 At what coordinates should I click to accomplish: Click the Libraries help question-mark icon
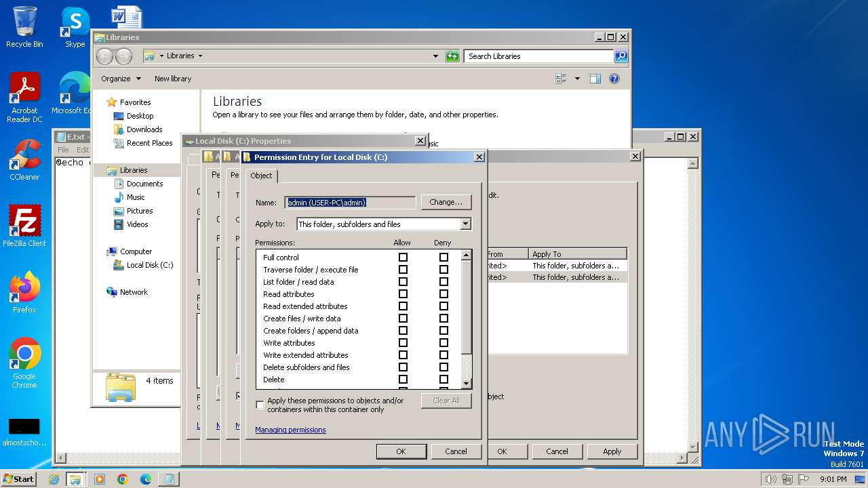pos(614,79)
